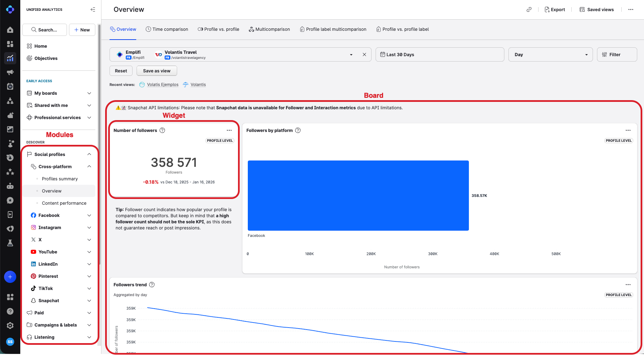Click the Save as view button
Screen dimensions: 644x357
tap(157, 71)
